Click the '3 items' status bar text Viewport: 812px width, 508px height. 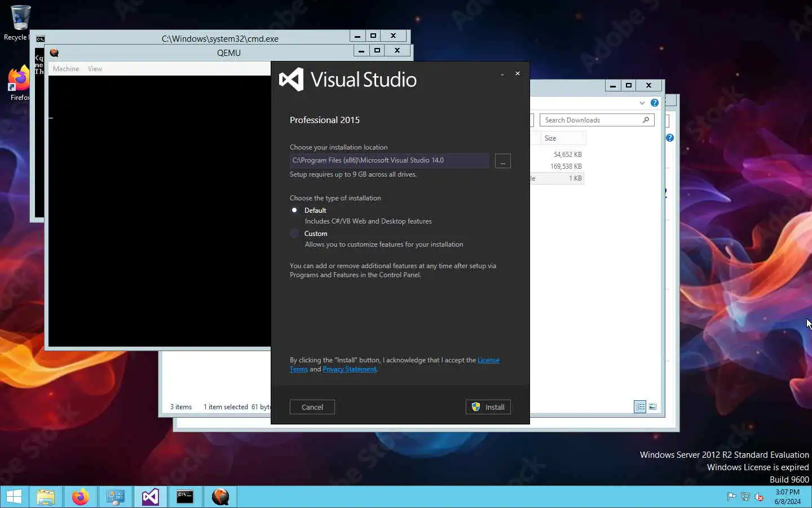tap(181, 407)
